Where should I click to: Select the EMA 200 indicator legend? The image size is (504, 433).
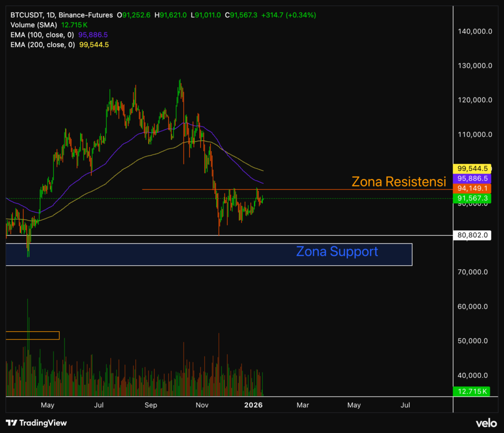pos(42,45)
